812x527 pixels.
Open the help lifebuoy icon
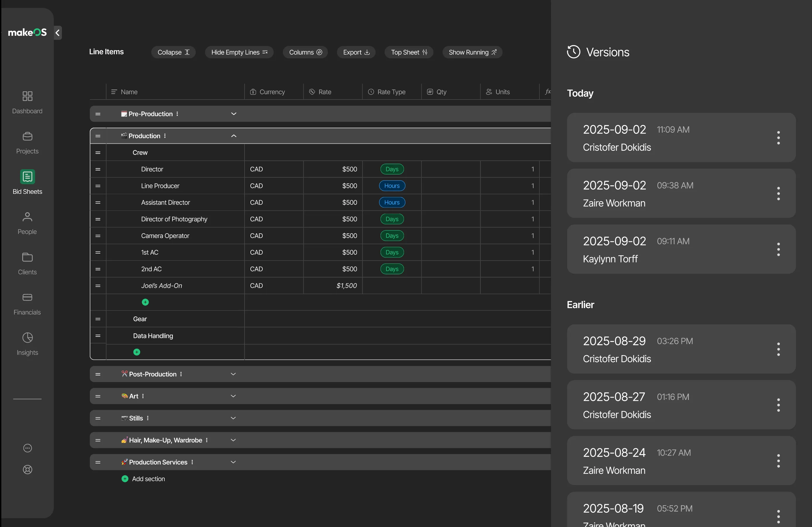(27, 469)
